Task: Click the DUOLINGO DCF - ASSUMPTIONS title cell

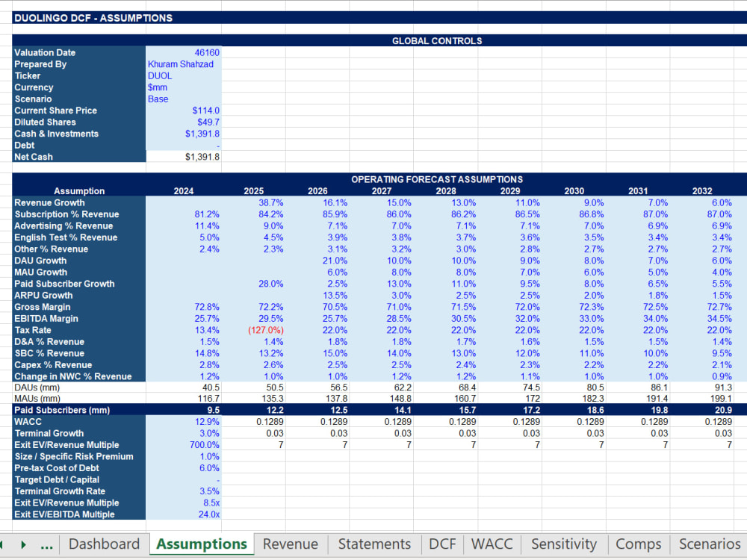Action: (x=93, y=18)
